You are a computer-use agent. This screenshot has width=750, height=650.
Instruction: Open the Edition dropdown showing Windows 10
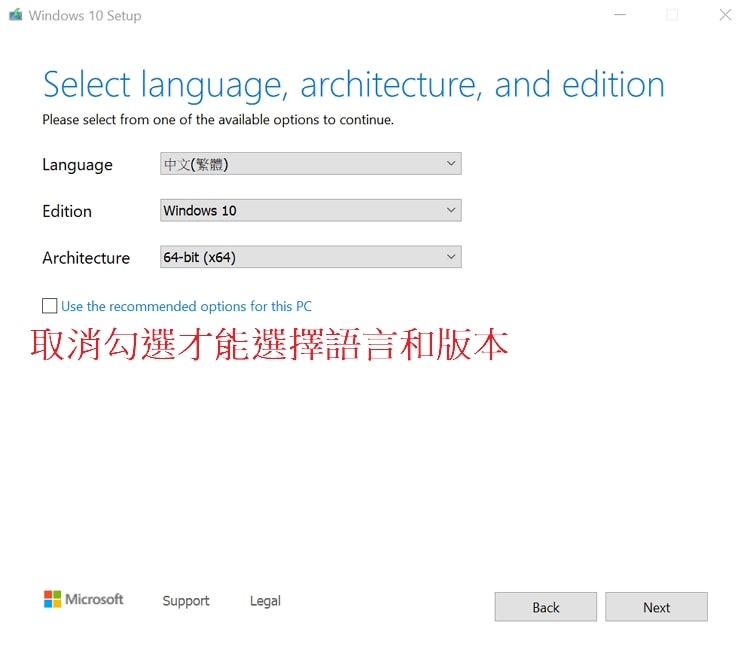point(310,210)
